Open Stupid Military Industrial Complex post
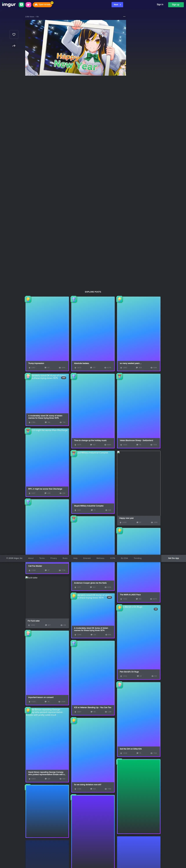The width and height of the screenshot is (186, 868). (93, 482)
